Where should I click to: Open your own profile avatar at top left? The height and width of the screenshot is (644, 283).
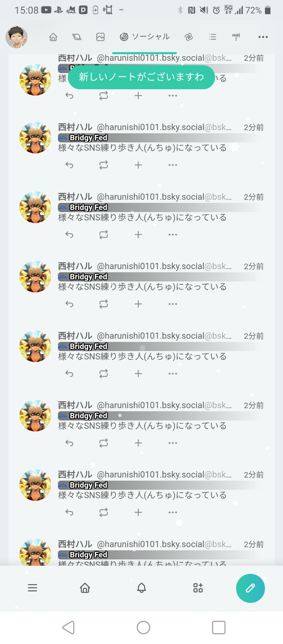pyautogui.click(x=16, y=37)
